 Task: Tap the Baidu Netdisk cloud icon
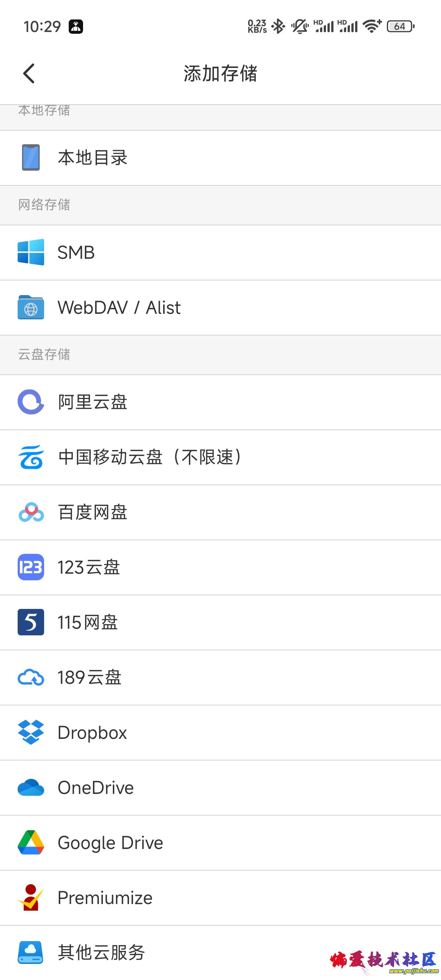31,512
